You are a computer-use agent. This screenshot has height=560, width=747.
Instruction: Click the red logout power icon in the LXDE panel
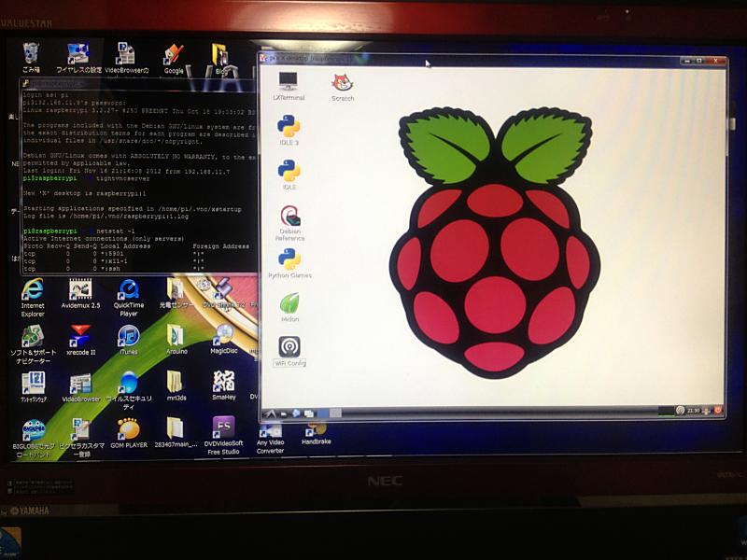(718, 410)
